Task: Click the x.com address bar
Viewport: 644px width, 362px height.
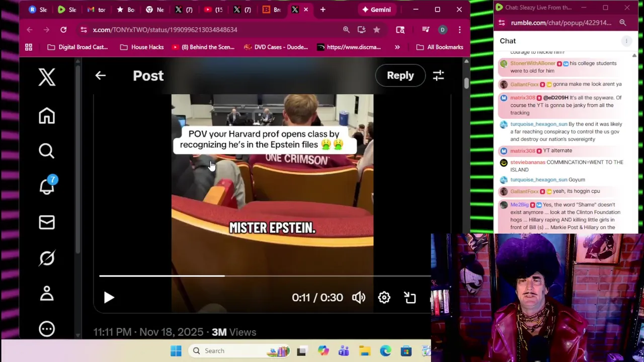Action: coord(211,30)
